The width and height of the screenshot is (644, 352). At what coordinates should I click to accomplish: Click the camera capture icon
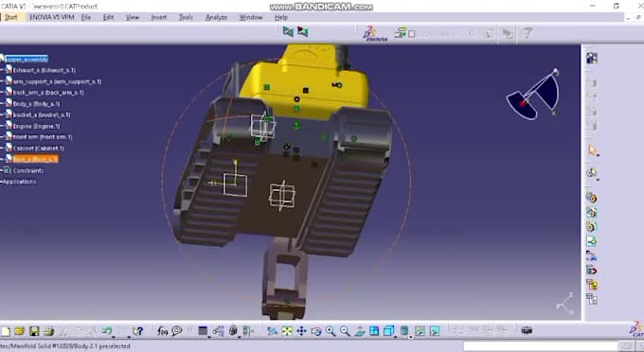tap(527, 330)
